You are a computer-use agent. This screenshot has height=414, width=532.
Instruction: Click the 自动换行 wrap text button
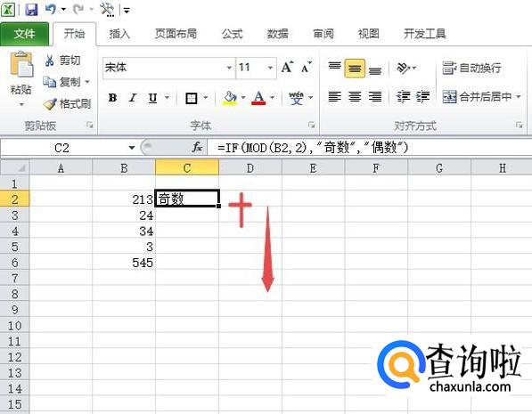point(472,68)
